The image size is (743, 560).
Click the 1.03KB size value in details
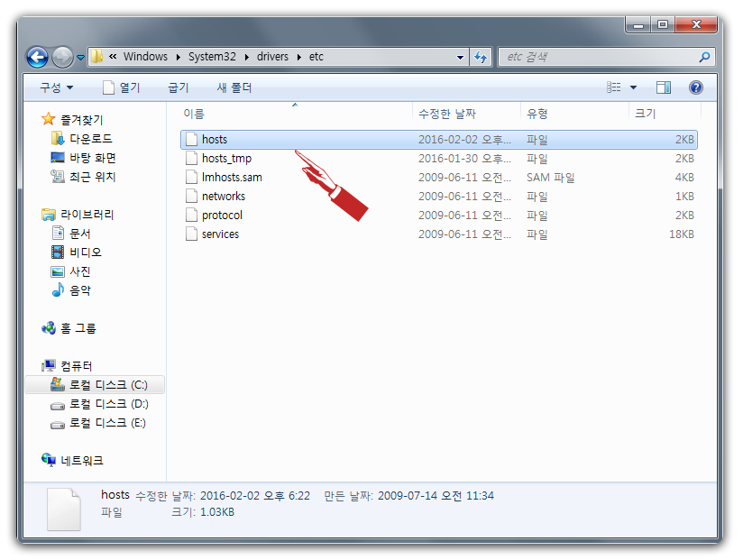tap(217, 512)
